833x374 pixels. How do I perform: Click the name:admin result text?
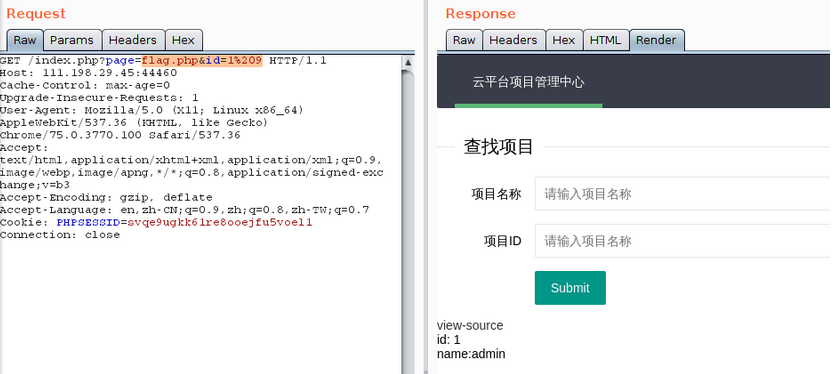coord(471,354)
